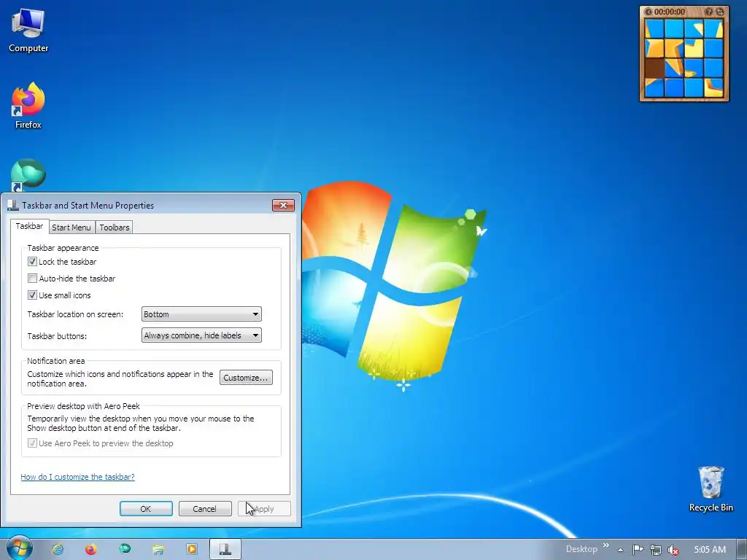Screen dimensions: 747x560
Task: Click the Desktop toolbar label on the taskbar
Action: pyautogui.click(x=581, y=549)
